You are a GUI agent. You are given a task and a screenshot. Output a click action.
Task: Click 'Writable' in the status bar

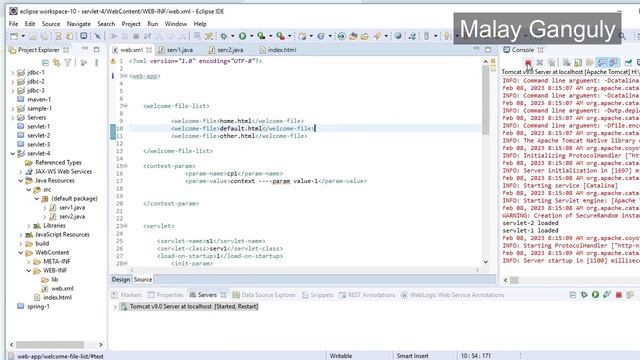[x=341, y=356]
